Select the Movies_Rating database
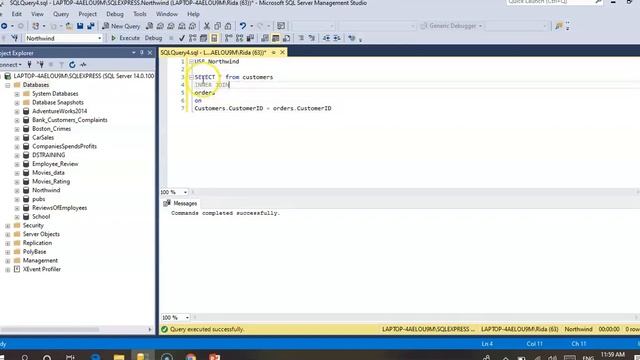This screenshot has height=360, width=640. pos(51,181)
